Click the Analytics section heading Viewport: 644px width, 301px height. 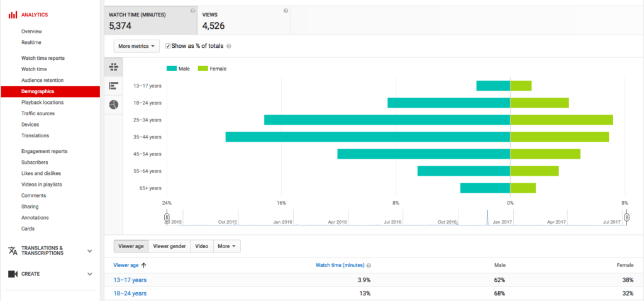[x=35, y=15]
